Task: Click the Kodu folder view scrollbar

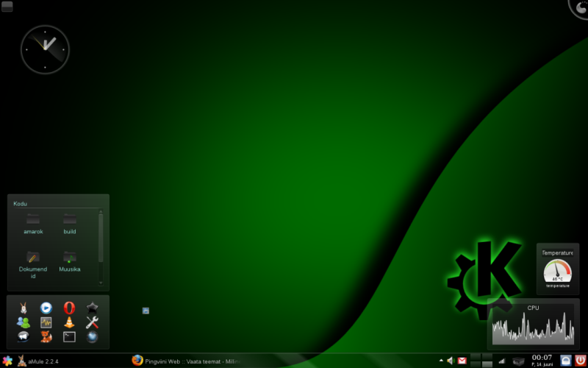Action: [x=101, y=248]
